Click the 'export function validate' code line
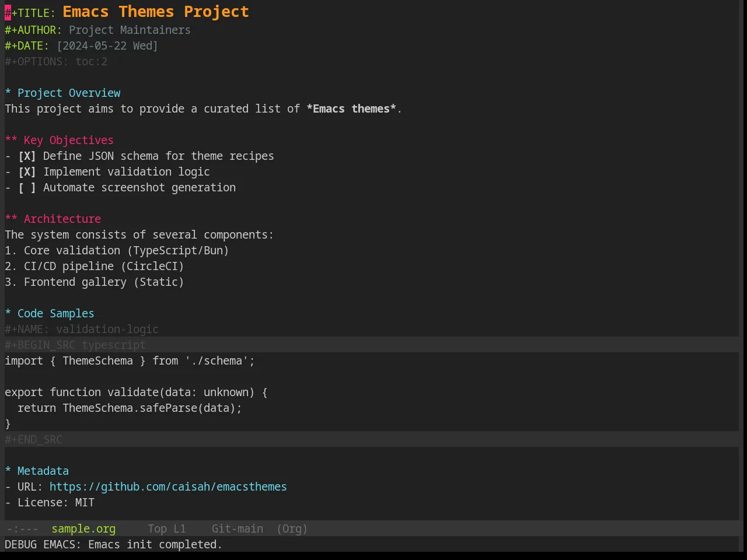 click(x=136, y=392)
